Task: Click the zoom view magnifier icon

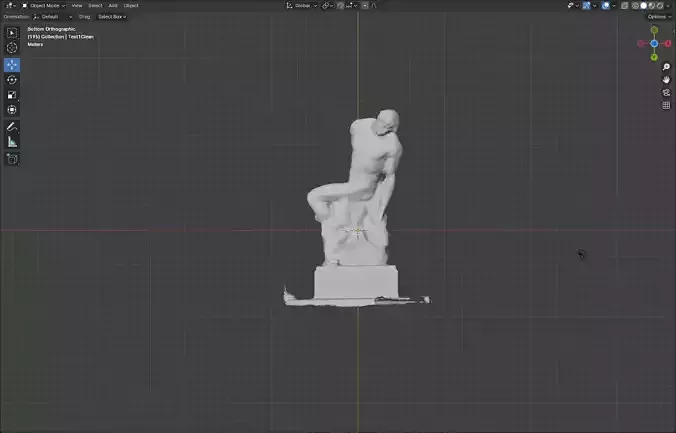Action: [666, 67]
